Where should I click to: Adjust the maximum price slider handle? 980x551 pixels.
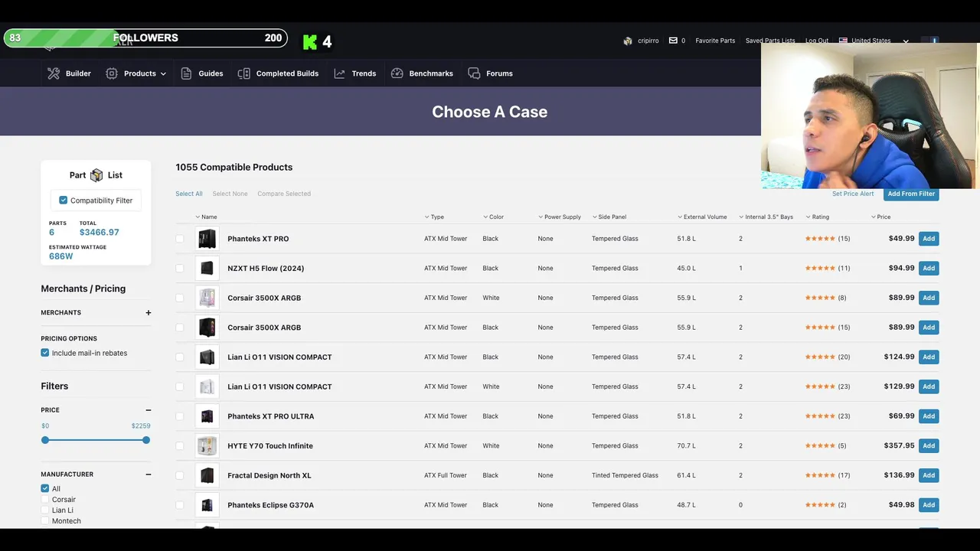146,440
